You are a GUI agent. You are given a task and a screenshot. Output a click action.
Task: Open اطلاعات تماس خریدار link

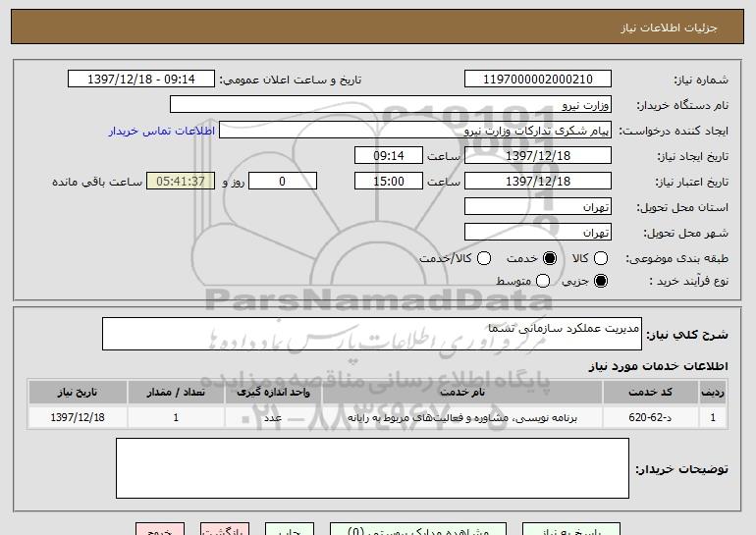[162, 131]
